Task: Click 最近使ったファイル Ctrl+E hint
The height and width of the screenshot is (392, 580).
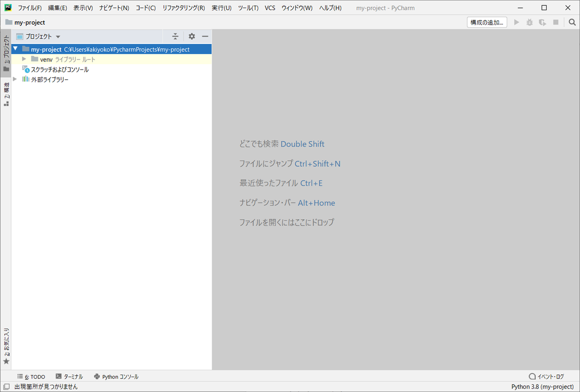Action: click(x=281, y=183)
